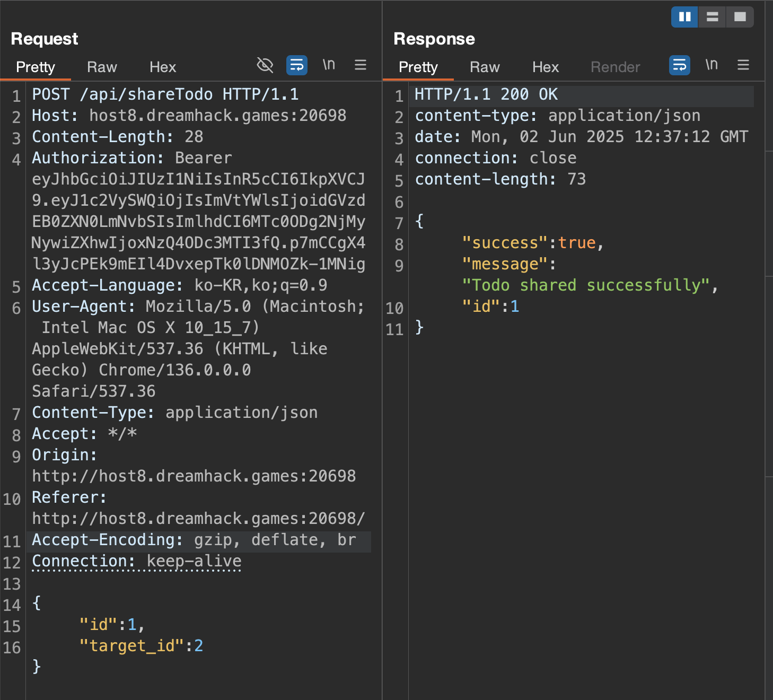Switch to Response Pretty tab
The image size is (773, 700).
coord(418,67)
